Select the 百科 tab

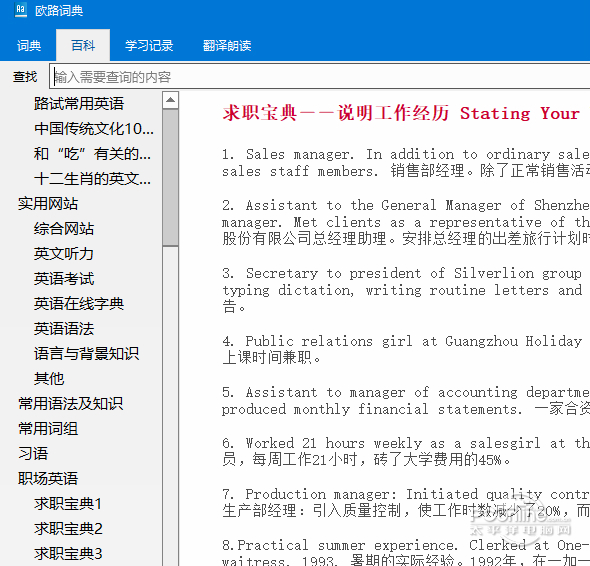pos(83,46)
